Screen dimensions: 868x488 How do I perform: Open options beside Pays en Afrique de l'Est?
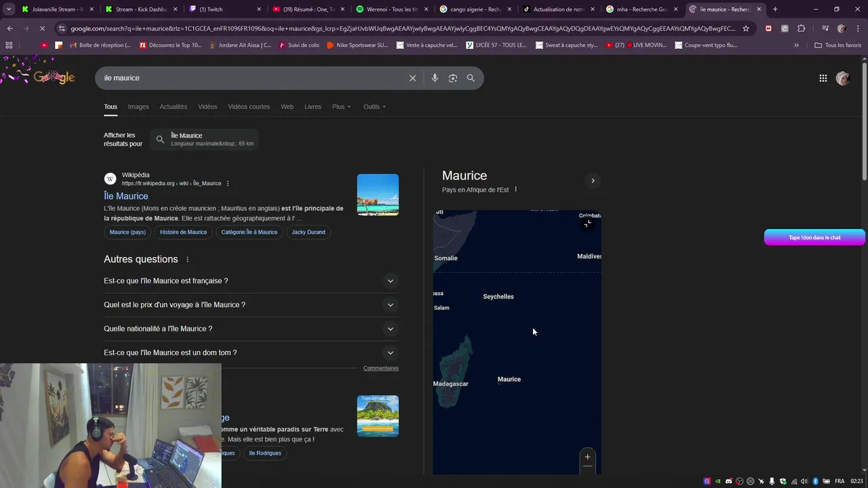(516, 189)
